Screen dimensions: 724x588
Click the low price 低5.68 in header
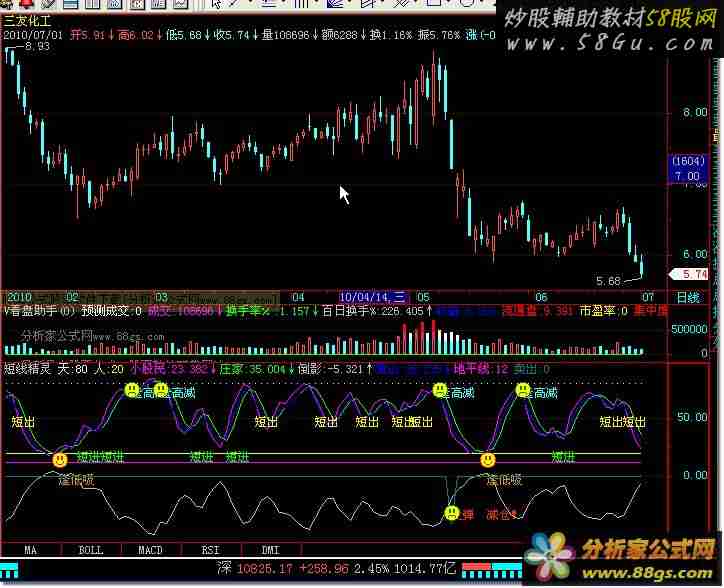pos(183,35)
